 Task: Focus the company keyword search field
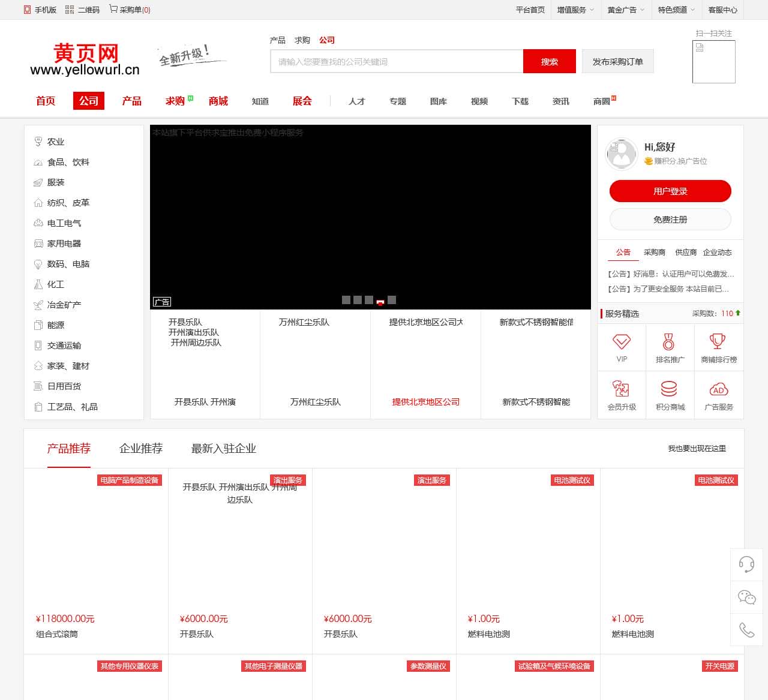[397, 61]
